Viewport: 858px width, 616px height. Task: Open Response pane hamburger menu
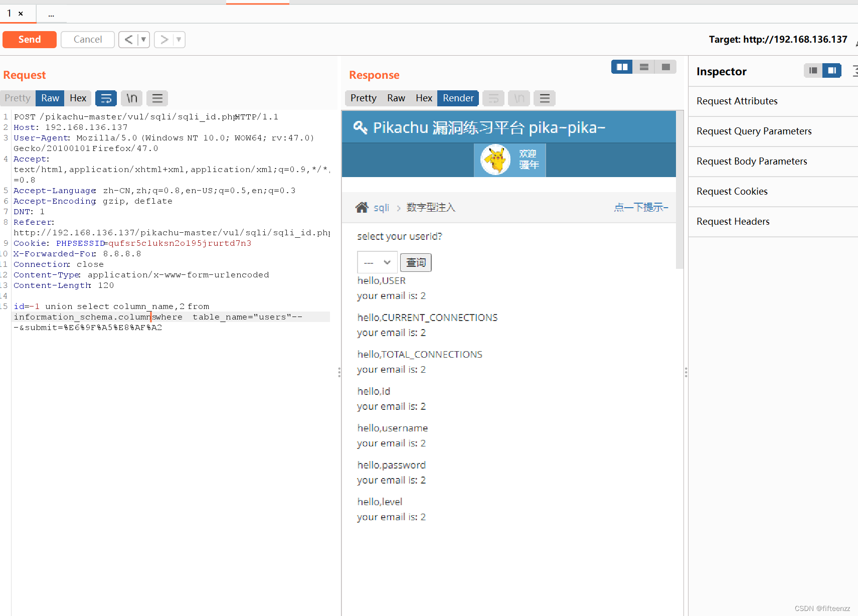545,98
